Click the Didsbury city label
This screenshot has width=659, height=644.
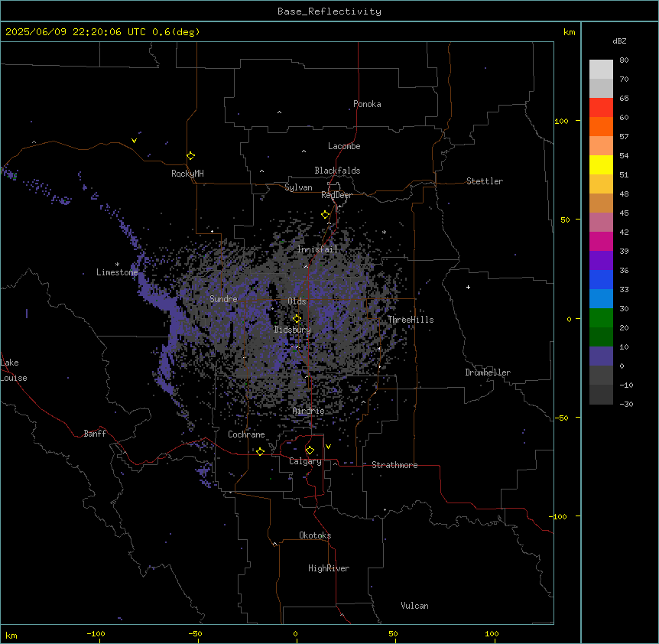[292, 330]
